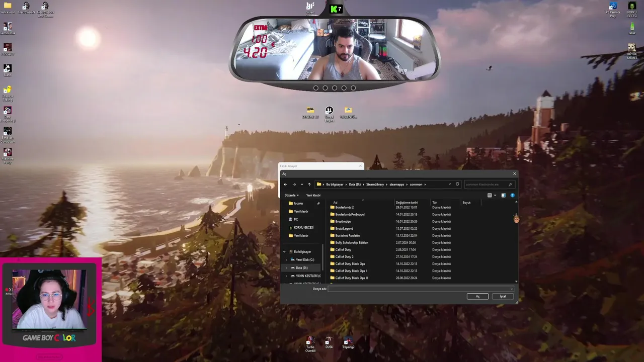Open the view options dropdown arrow
The image size is (644, 362).
pos(495,195)
